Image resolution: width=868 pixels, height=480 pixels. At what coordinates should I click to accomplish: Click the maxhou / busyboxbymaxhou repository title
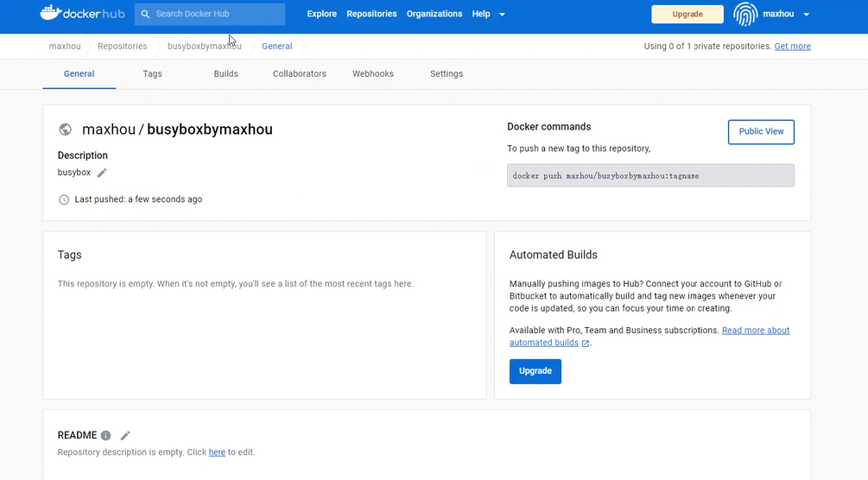click(177, 129)
